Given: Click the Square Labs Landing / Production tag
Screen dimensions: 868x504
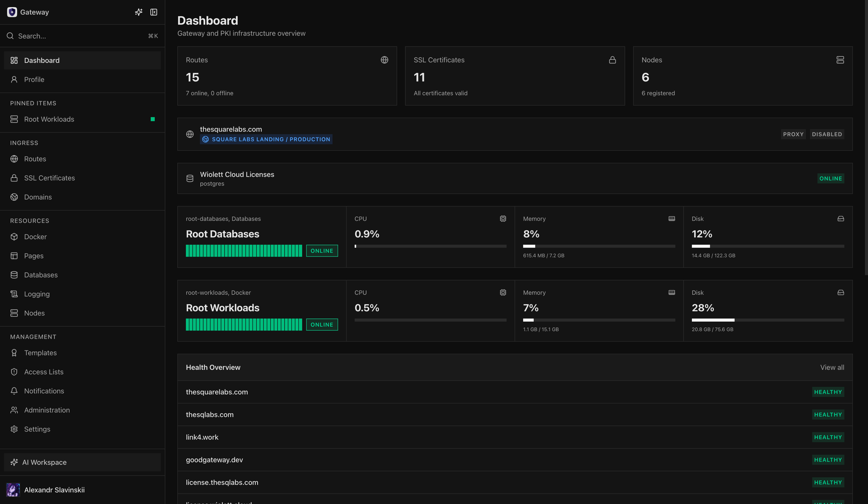Looking at the screenshot, I should [x=266, y=139].
